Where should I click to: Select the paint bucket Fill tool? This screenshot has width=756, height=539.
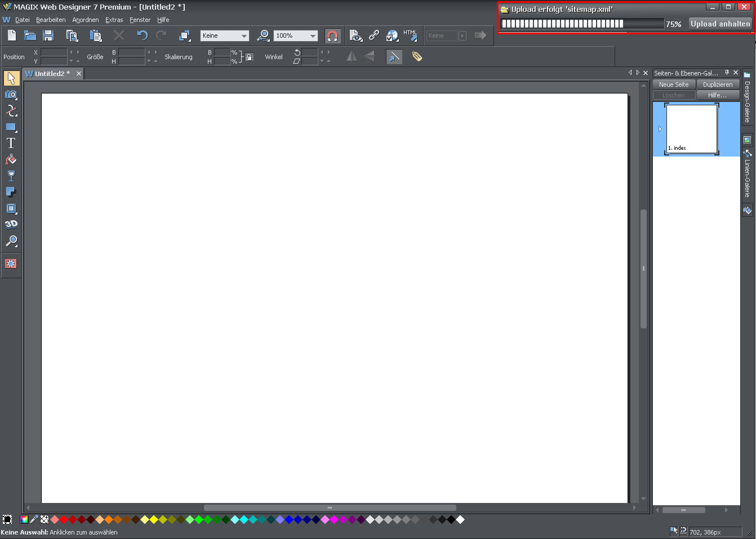(11, 159)
